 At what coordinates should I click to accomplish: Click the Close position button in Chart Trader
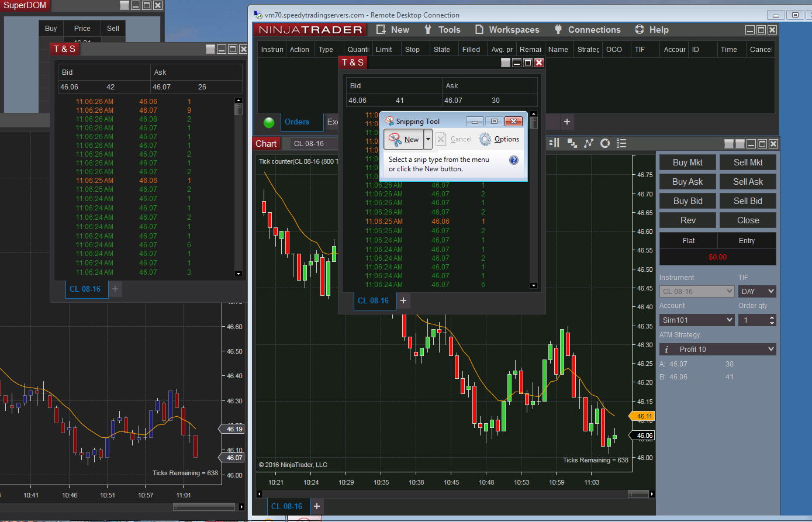coord(748,220)
